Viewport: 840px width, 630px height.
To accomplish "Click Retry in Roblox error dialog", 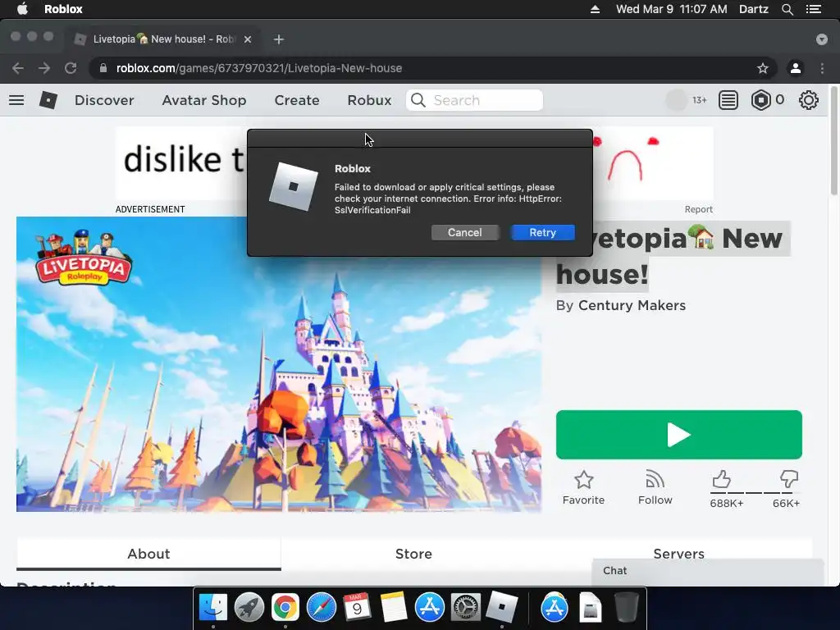I will 543,232.
